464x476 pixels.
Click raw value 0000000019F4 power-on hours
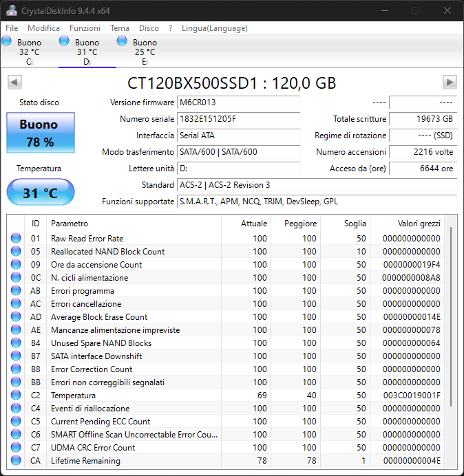tap(412, 265)
